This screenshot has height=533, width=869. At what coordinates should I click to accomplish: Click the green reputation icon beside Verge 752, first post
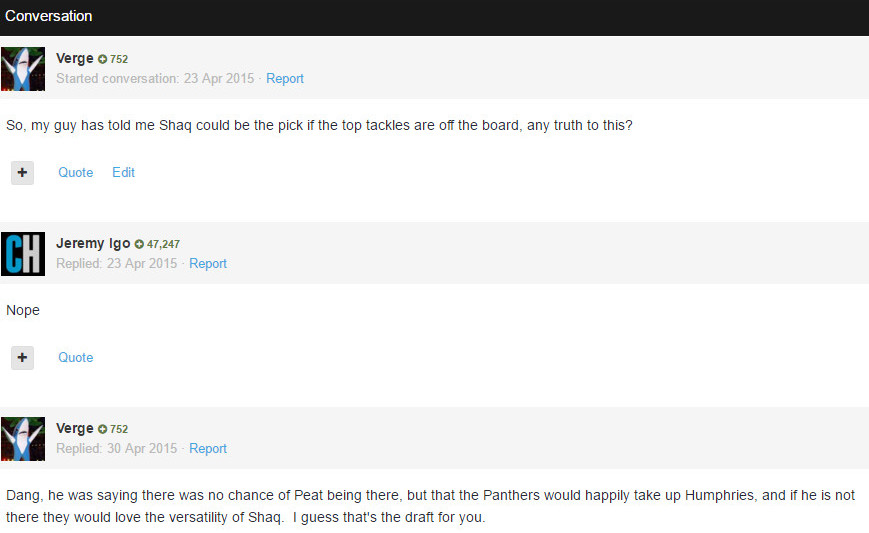pyautogui.click(x=103, y=59)
